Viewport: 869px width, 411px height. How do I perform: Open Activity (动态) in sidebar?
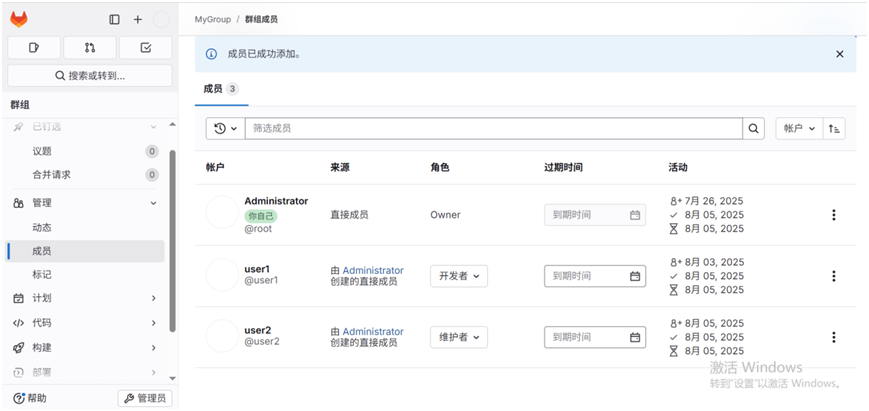click(x=85, y=228)
